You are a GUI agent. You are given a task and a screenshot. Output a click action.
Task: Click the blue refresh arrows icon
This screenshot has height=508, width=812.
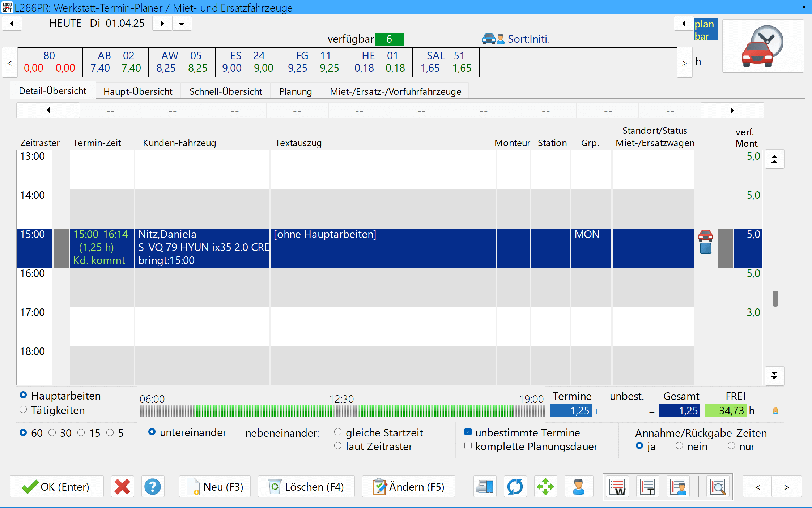coord(515,487)
